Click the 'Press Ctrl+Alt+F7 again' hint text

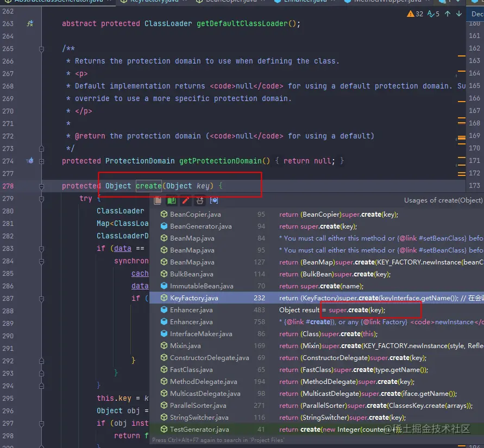(218, 440)
